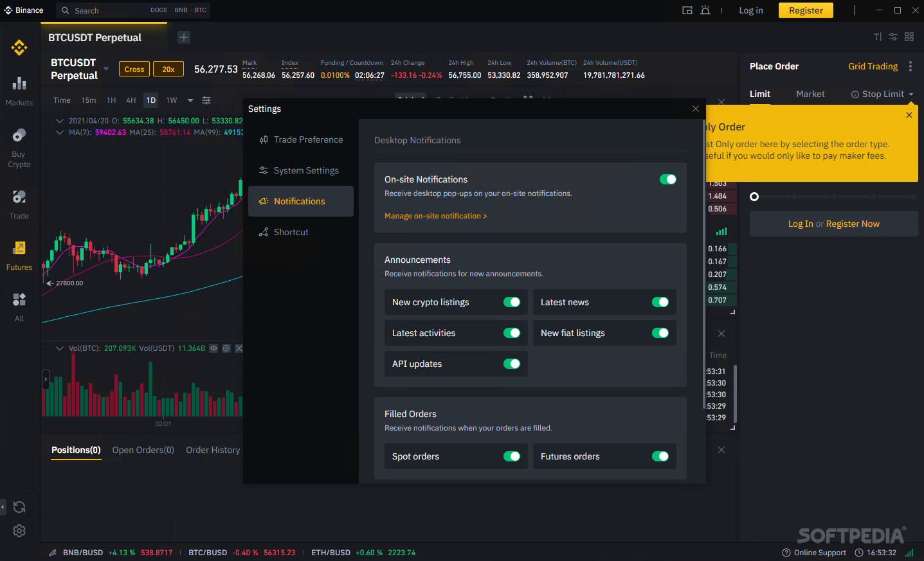Click Register Now in order panel
The image size is (924, 561).
point(853,224)
